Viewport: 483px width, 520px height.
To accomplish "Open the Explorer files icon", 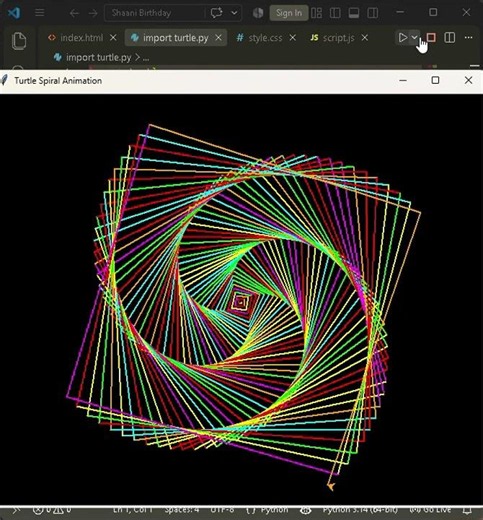I will (x=19, y=41).
